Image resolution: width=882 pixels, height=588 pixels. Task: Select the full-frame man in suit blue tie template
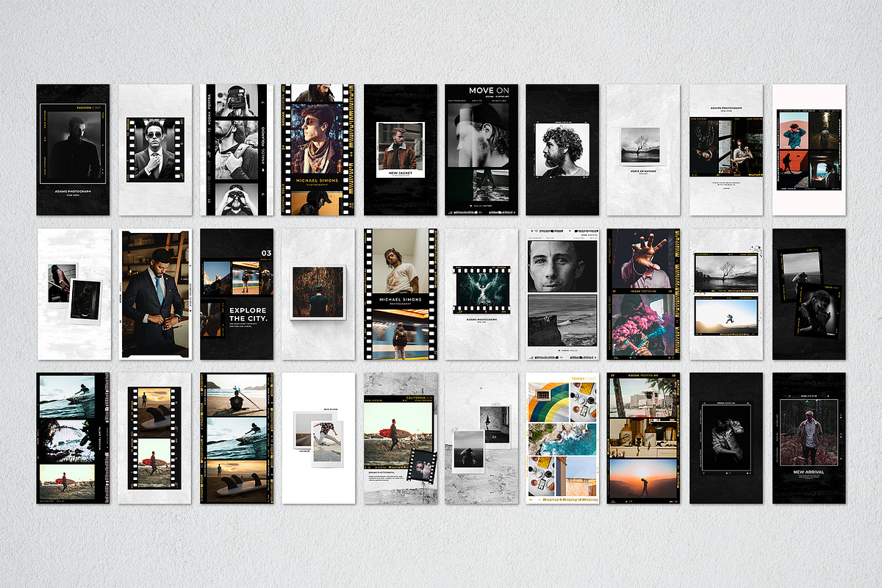tap(155, 294)
